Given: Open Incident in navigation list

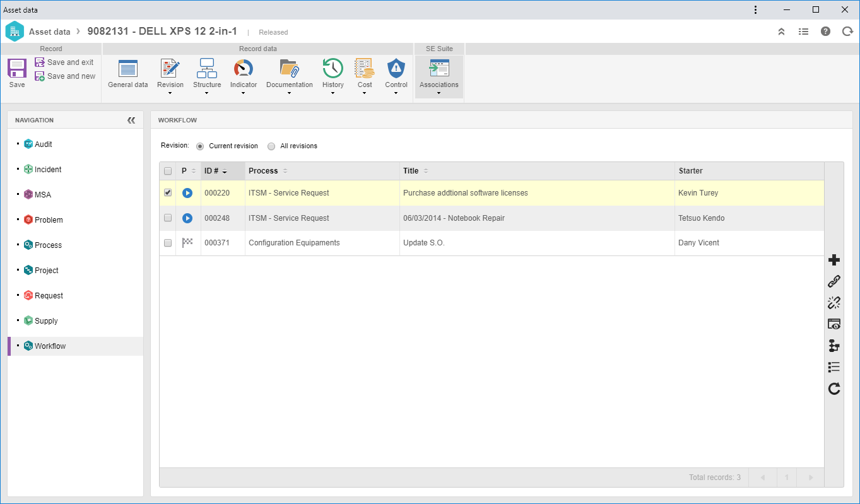Looking at the screenshot, I should 48,170.
